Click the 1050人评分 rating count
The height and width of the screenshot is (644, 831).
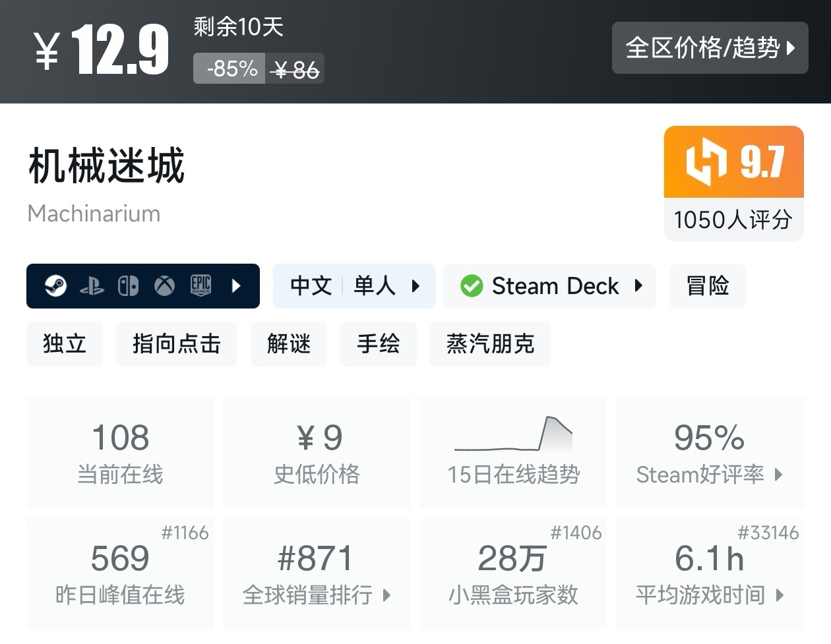pos(733,220)
